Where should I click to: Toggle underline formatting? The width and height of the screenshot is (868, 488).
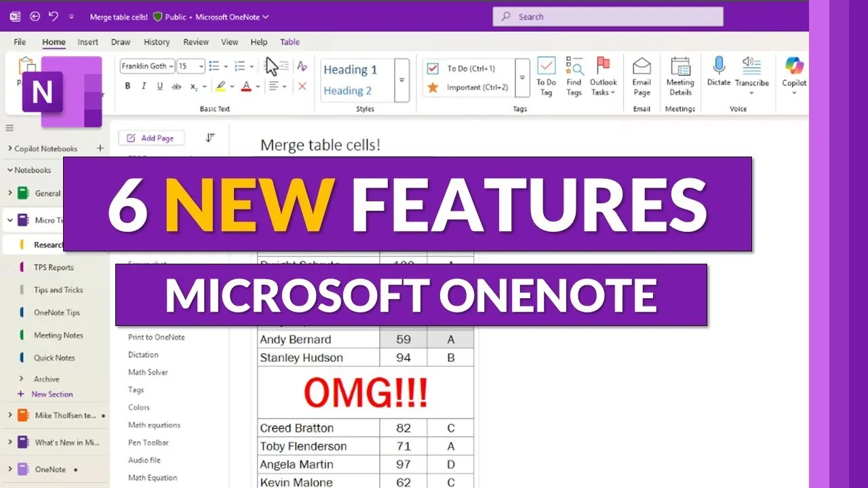[x=159, y=87]
